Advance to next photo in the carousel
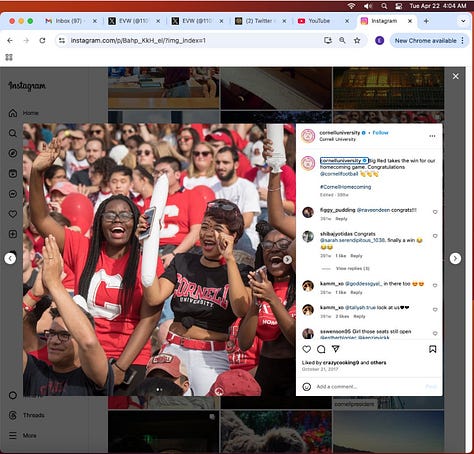The image size is (474, 454). [x=287, y=259]
